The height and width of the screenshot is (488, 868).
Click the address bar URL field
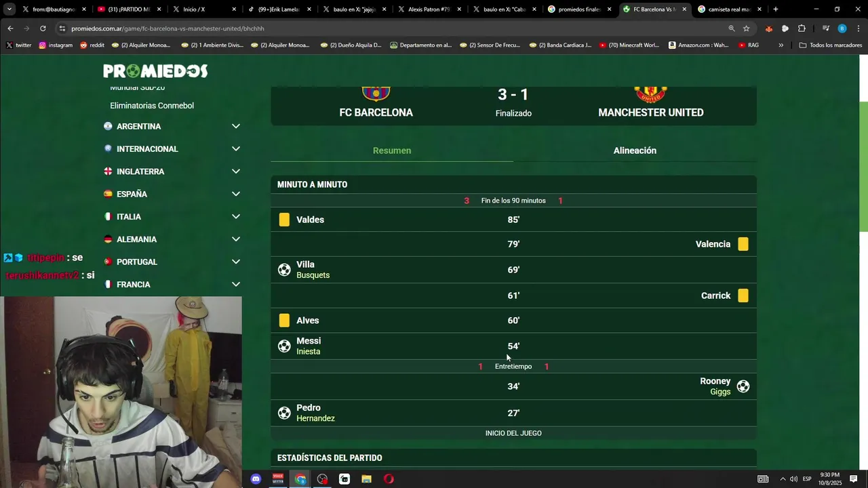click(393, 28)
